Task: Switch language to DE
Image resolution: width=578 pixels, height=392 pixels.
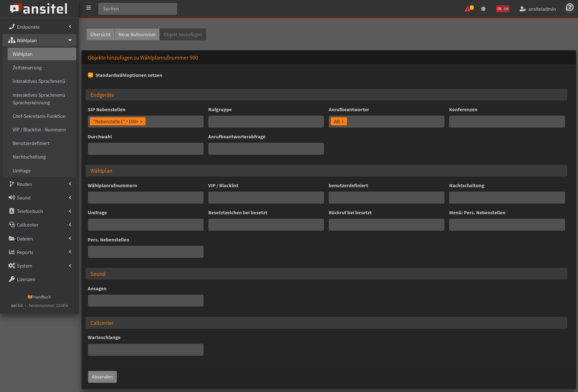Action: pyautogui.click(x=500, y=9)
